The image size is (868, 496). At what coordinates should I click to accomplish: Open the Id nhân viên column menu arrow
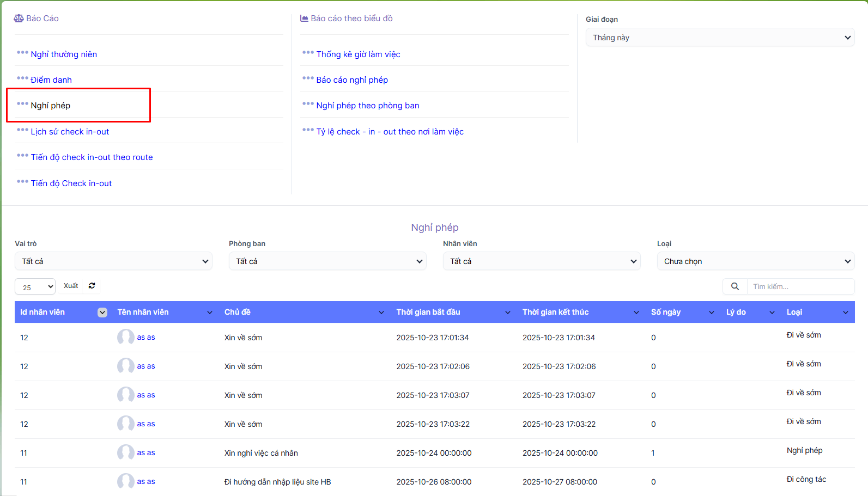tap(102, 313)
